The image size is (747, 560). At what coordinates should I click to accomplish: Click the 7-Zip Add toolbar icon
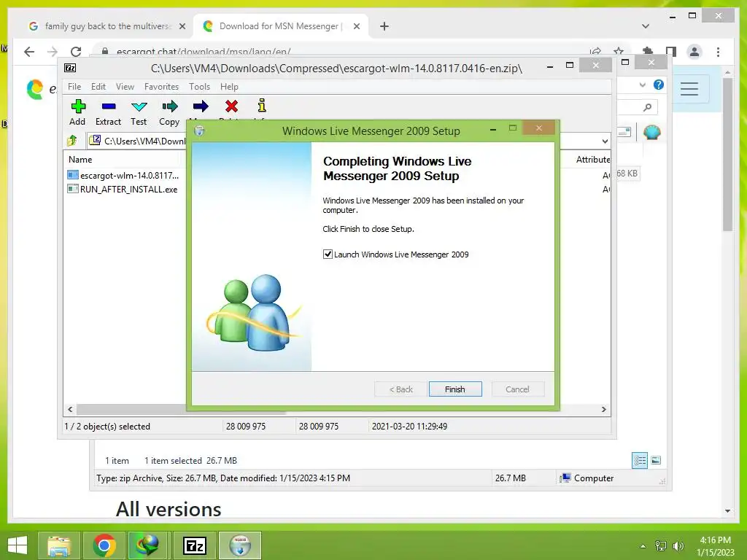pyautogui.click(x=77, y=112)
